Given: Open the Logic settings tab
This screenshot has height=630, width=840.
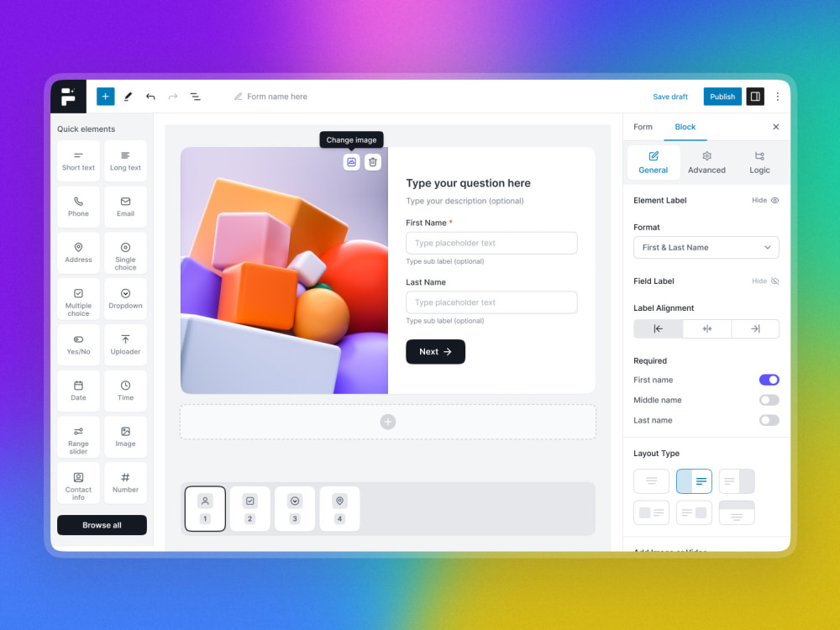Looking at the screenshot, I should click(x=759, y=162).
